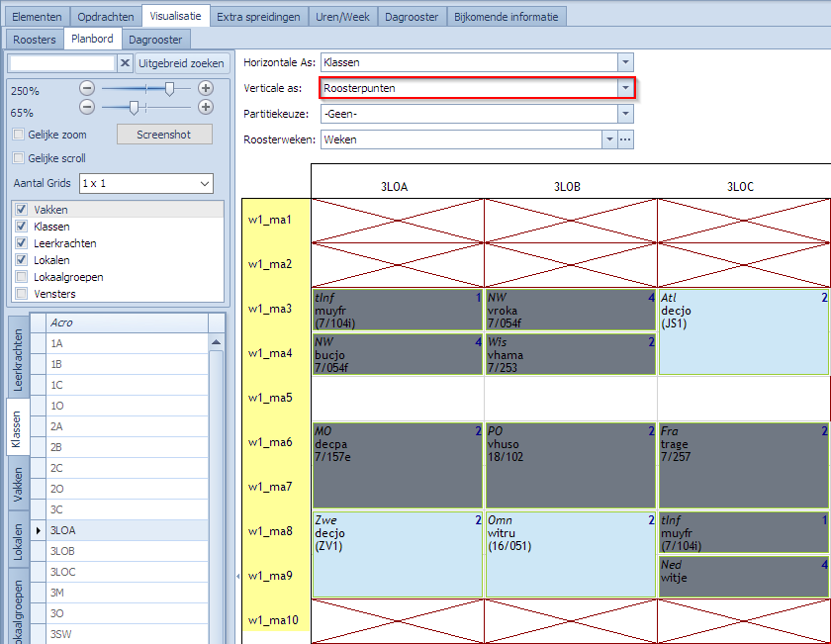Select the Atl decjo lesson block
831x644 pixels.
[744, 331]
